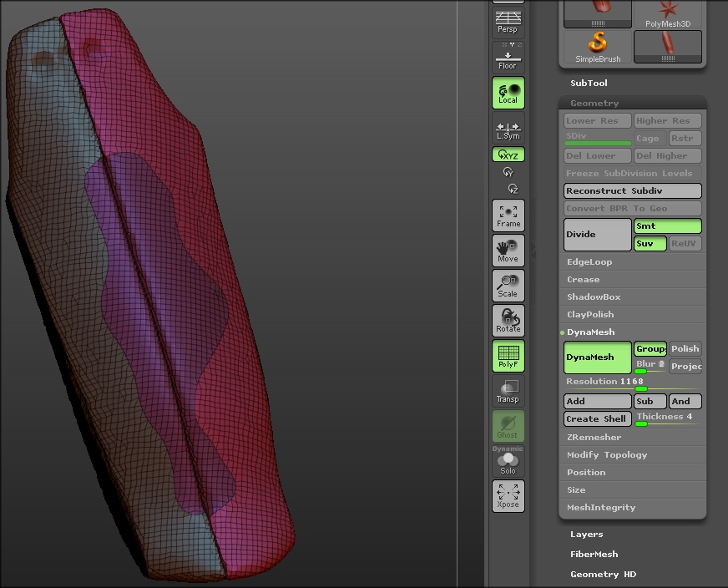Click the Divide button
This screenshot has width=728, height=588.
(598, 235)
